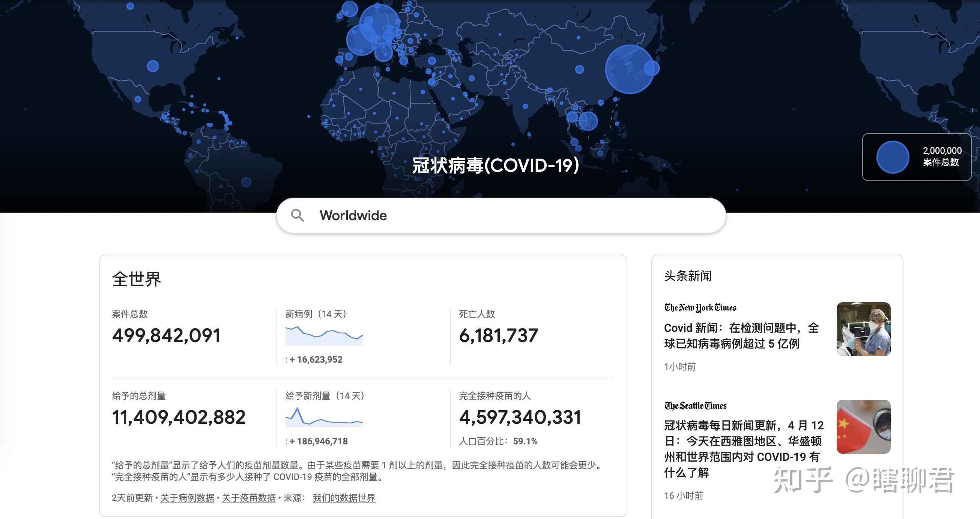Screen dimensions: 980x519
Task: Select the Southeast Asia case bubble near Vietnam
Action: 588,121
